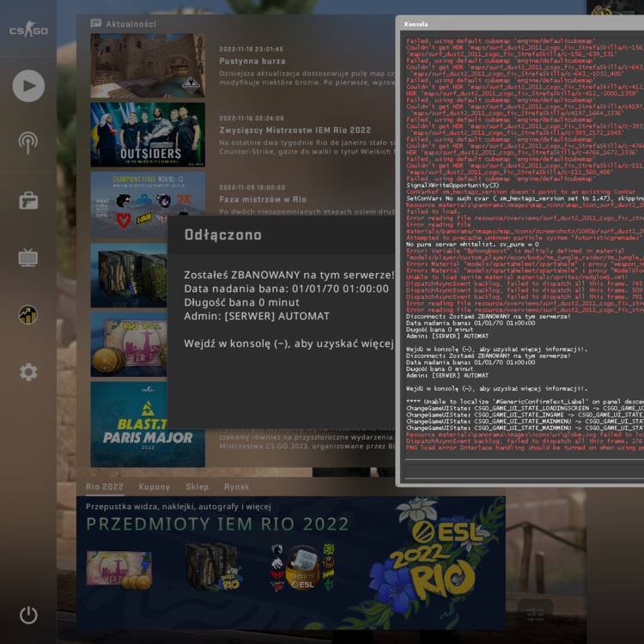Click the Odłączono dialog title
The image size is (644, 644).
pyautogui.click(x=223, y=234)
